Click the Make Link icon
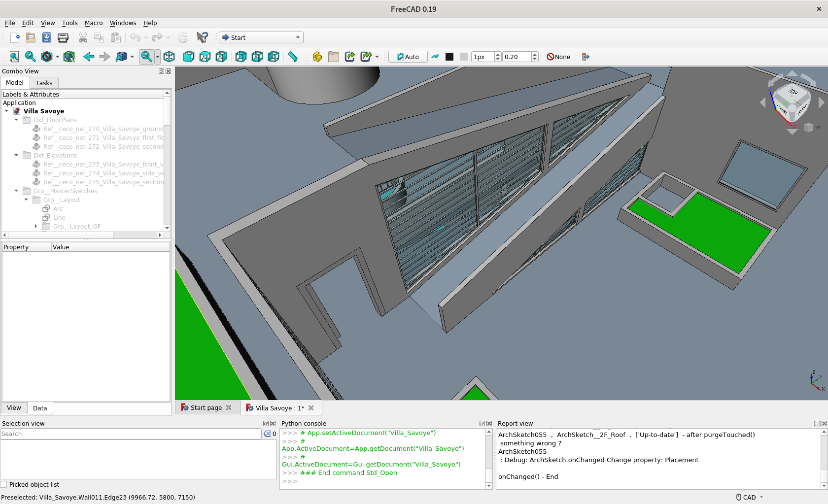The height and width of the screenshot is (504, 828). (x=350, y=57)
